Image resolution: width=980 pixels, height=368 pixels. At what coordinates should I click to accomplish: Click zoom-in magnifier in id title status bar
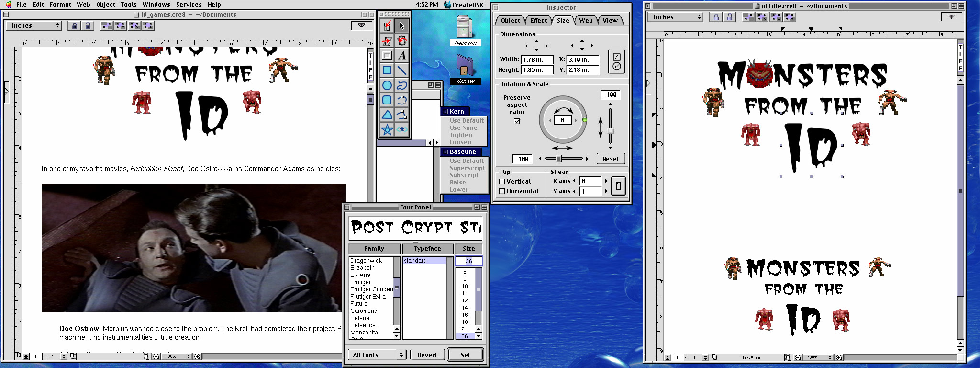click(x=838, y=357)
